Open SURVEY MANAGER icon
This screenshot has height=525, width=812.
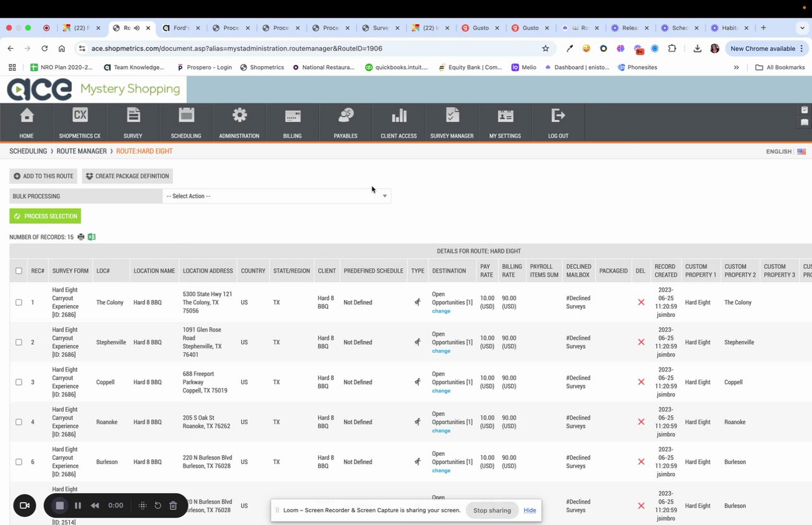tap(452, 123)
